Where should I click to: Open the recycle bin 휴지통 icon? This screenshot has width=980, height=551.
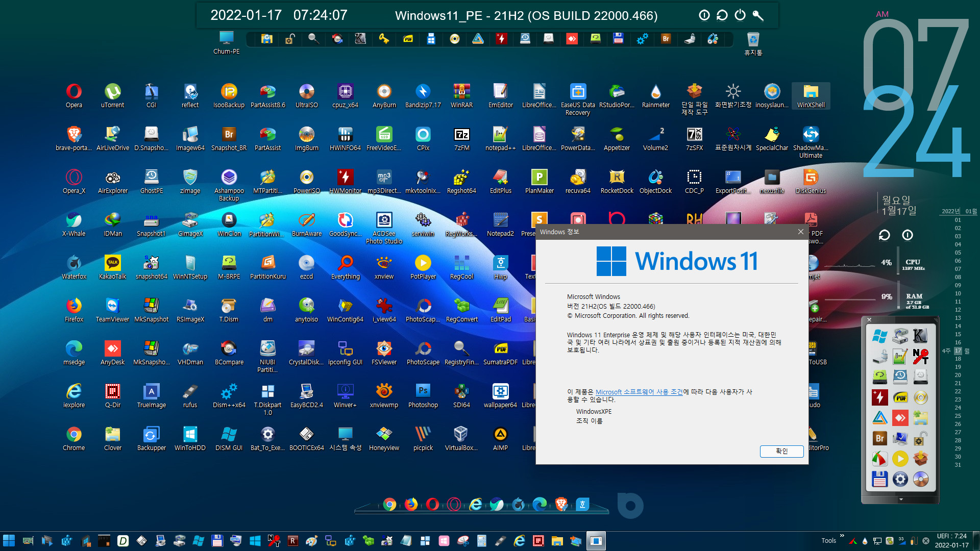point(753,44)
